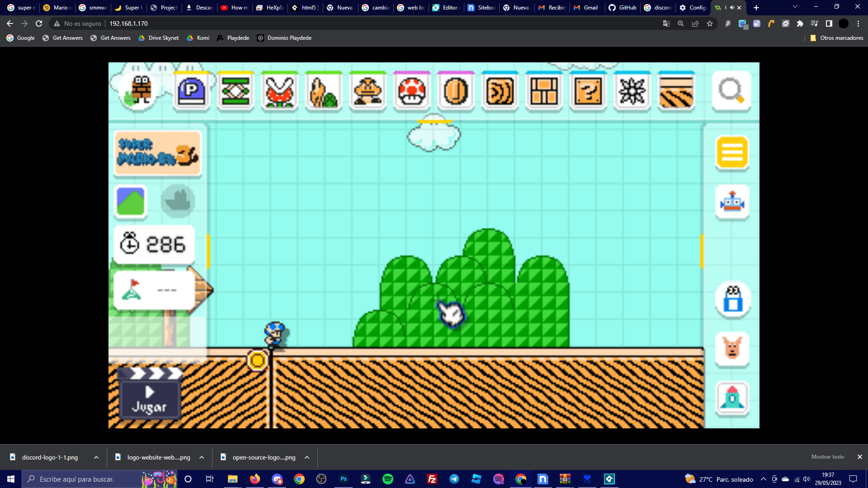Expand open-source-logo png download options arrow
The width and height of the screenshot is (868, 488).
(307, 457)
